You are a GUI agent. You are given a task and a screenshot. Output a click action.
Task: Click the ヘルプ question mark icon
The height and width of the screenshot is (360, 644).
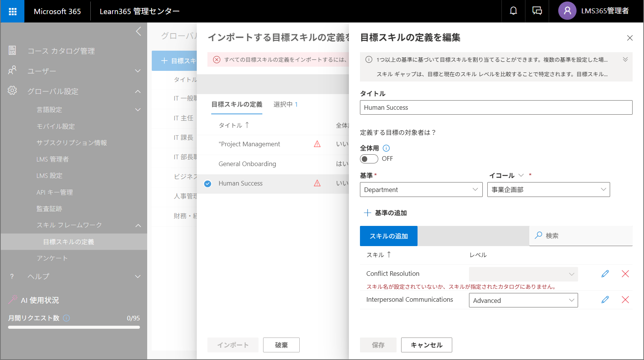click(x=12, y=276)
